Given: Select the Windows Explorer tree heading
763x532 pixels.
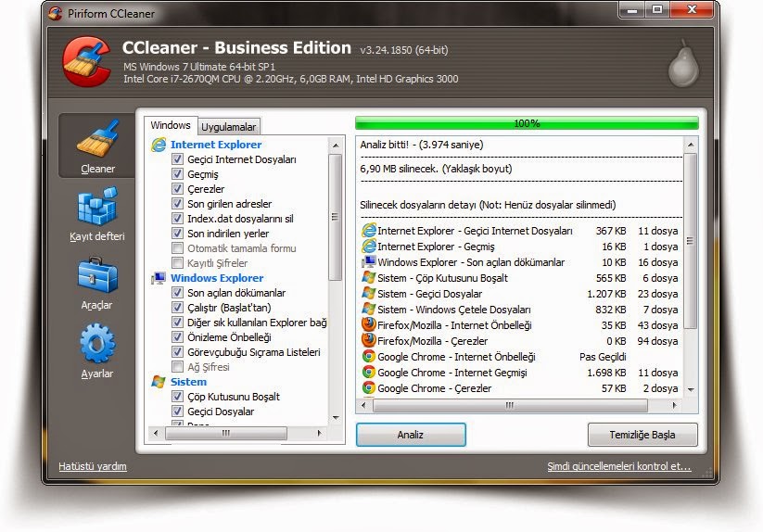Looking at the screenshot, I should [x=217, y=278].
